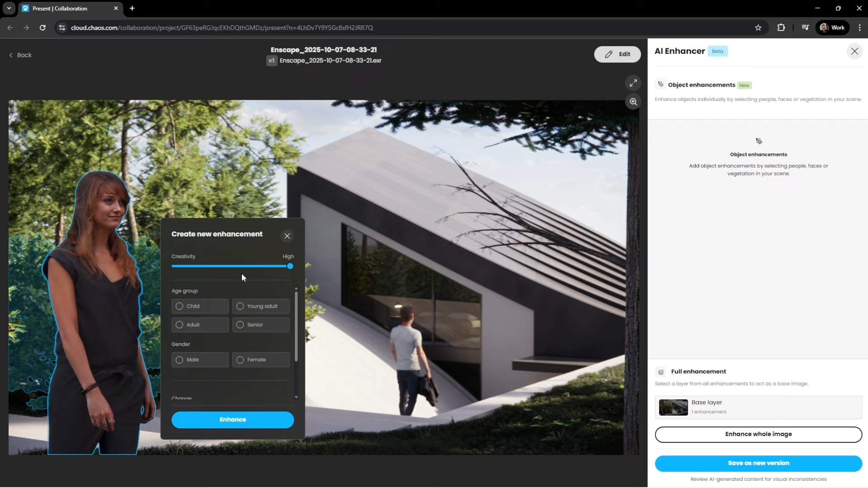Click the blue Enhance button

[x=232, y=420]
